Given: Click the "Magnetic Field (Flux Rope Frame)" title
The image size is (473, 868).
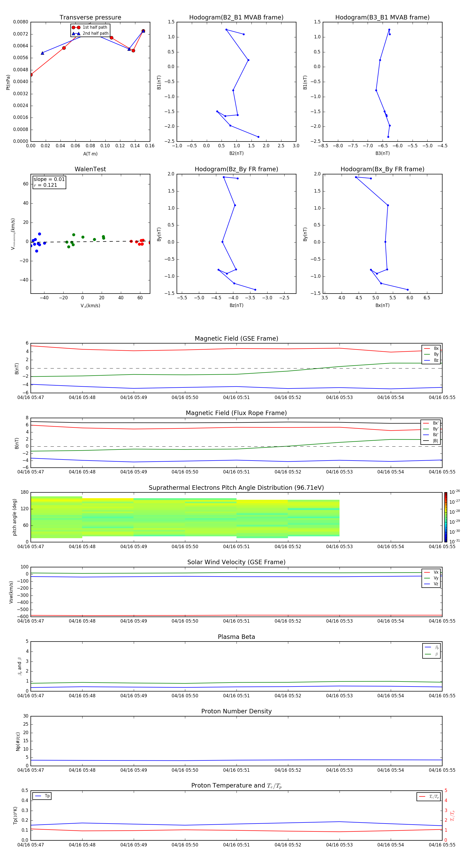Looking at the screenshot, I should click(236, 413).
